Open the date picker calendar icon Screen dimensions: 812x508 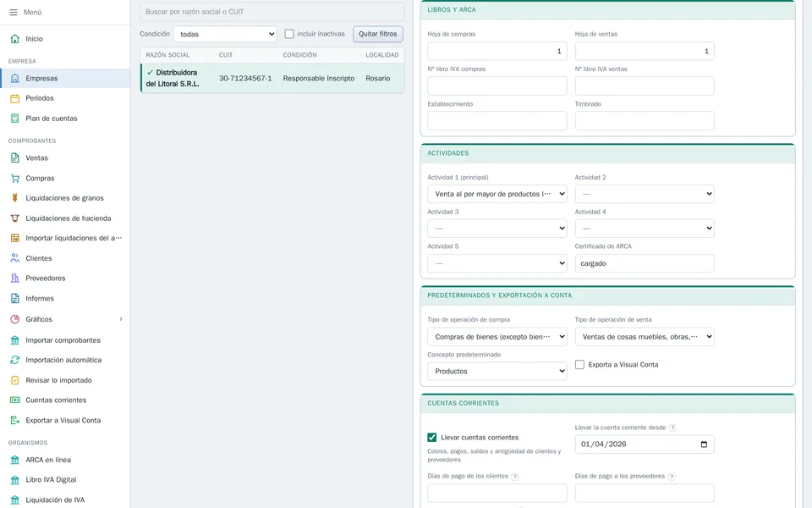[704, 444]
